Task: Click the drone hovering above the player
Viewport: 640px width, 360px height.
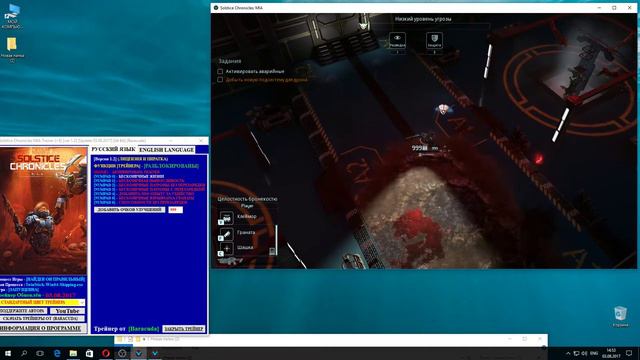Action: (444, 109)
